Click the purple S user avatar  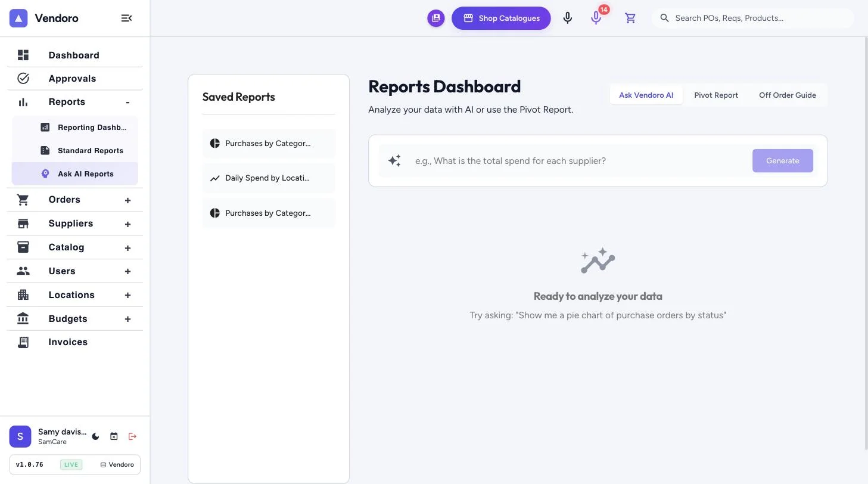click(x=20, y=436)
